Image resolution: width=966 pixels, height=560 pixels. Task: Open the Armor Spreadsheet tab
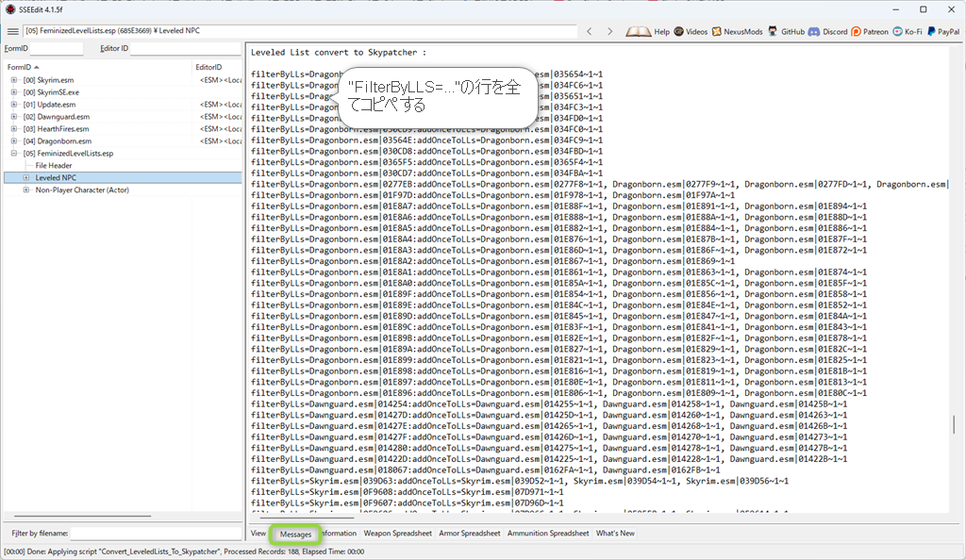pos(469,534)
